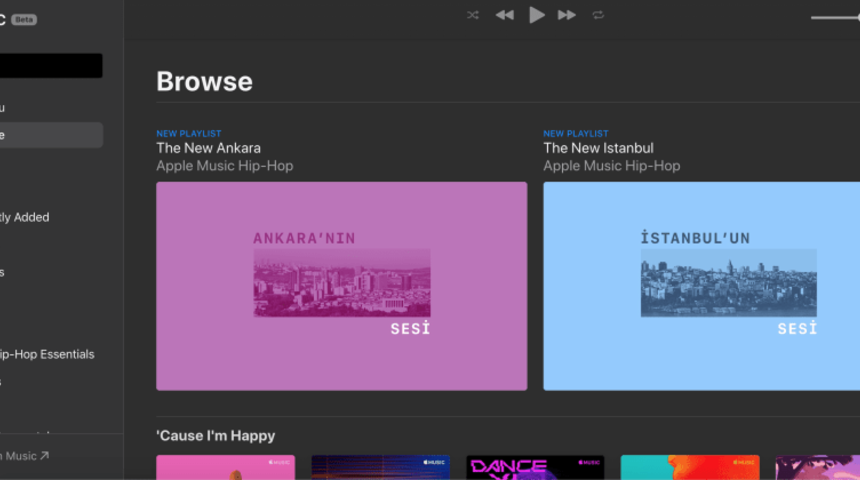The width and height of the screenshot is (860, 480).
Task: Open the Ankara'nın Sesi playlist artwork
Action: pyautogui.click(x=342, y=286)
